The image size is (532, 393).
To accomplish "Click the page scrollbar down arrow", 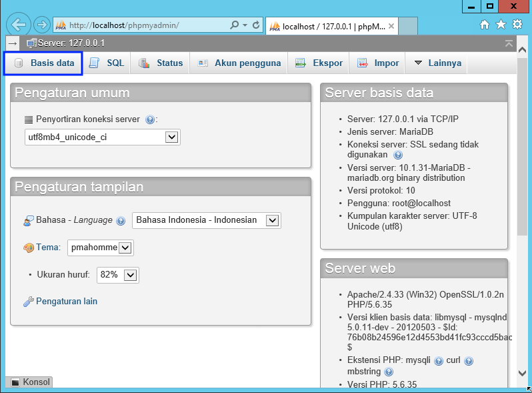I will coord(523,373).
